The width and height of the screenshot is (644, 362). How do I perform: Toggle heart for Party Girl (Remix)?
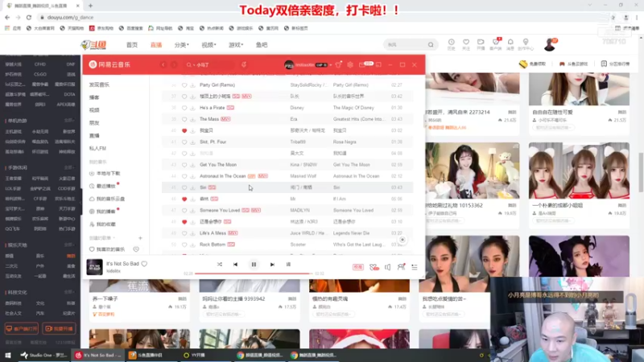[184, 85]
